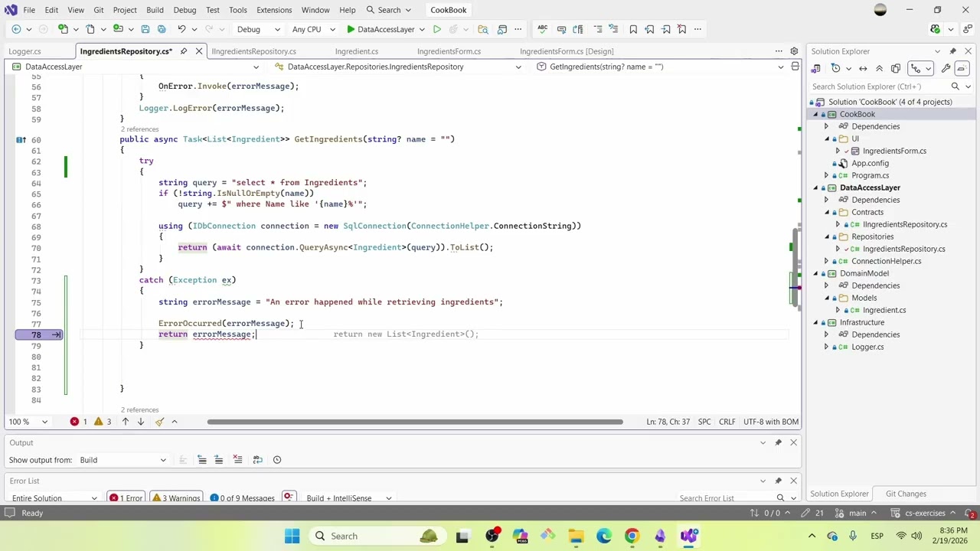Click the Save All icon
Screen dimensions: 980x551
pos(162,29)
